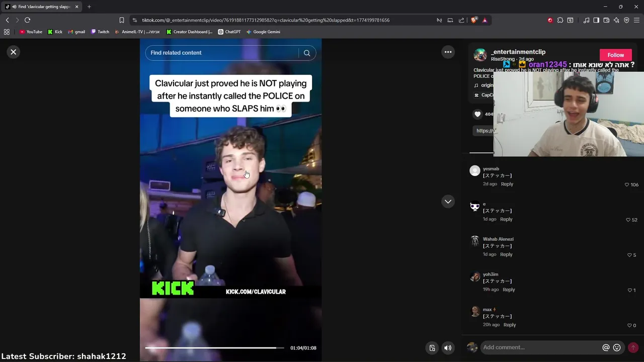Image resolution: width=644 pixels, height=362 pixels.
Task: Open Wahab Alenezi's profile name
Action: click(498, 239)
